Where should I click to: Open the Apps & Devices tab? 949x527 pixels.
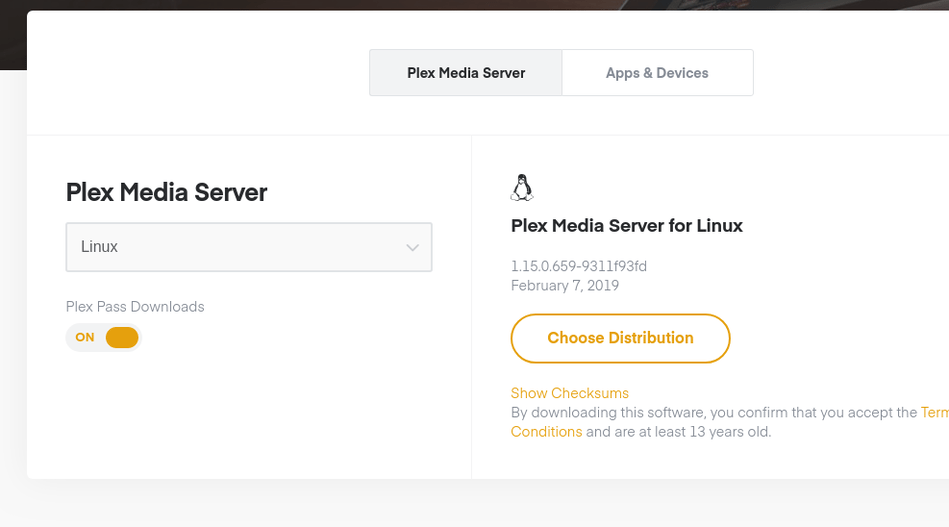coord(657,73)
